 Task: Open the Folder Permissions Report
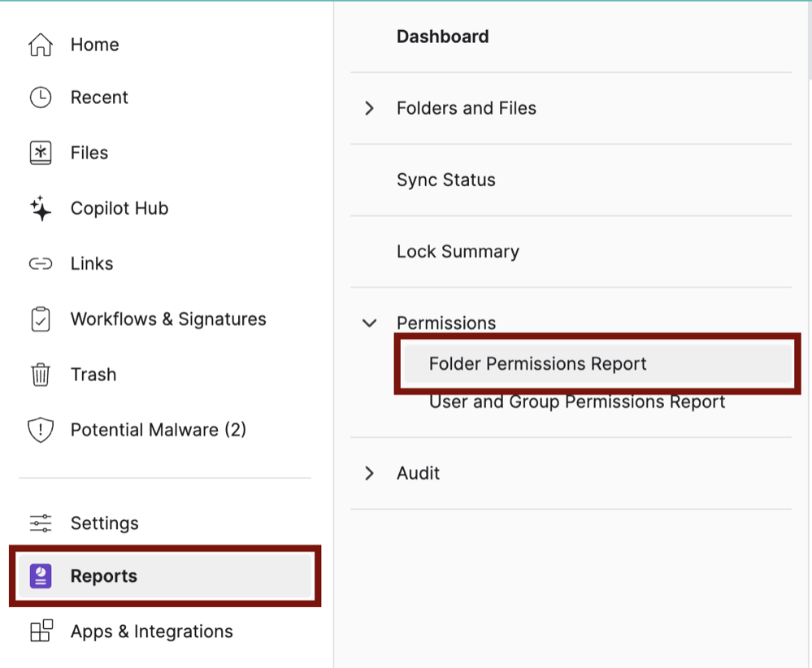pyautogui.click(x=537, y=363)
